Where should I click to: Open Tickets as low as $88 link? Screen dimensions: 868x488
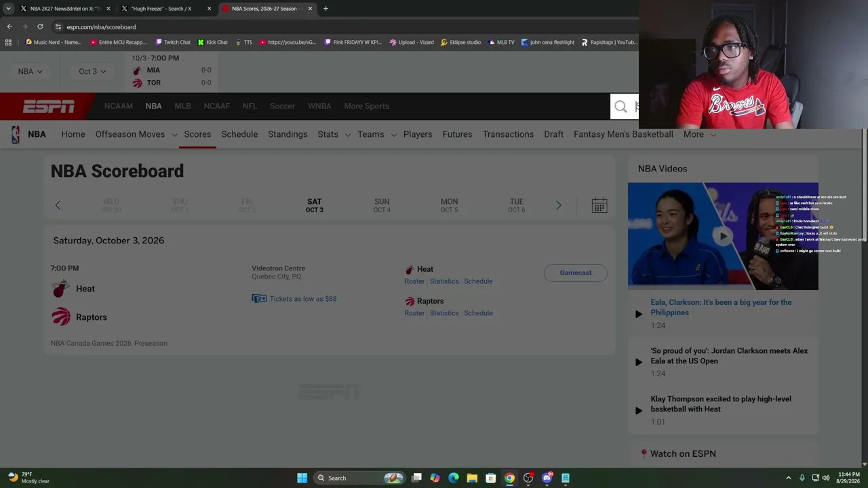[303, 299]
